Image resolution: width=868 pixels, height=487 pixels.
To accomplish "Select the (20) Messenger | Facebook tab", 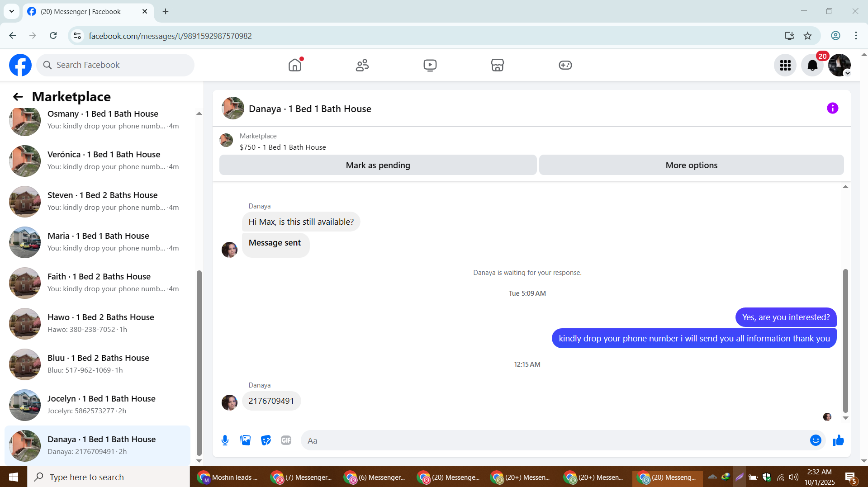I will (x=88, y=12).
